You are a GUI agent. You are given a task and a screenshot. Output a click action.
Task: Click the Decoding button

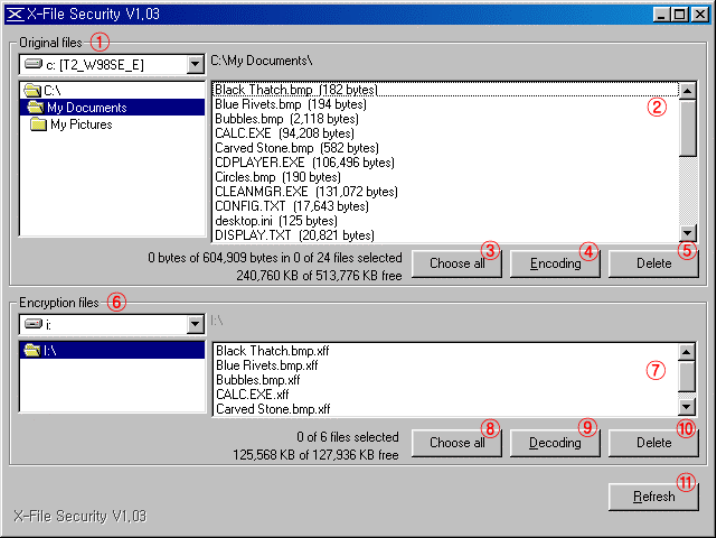pos(555,443)
